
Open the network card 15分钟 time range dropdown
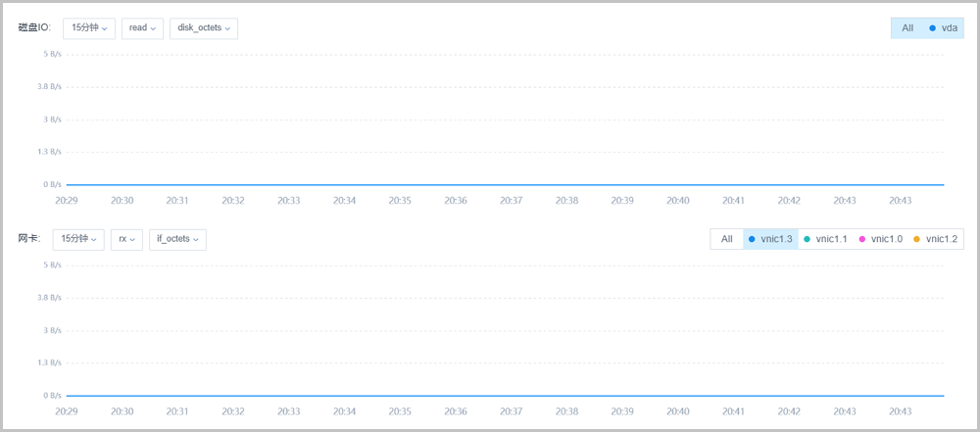78,239
